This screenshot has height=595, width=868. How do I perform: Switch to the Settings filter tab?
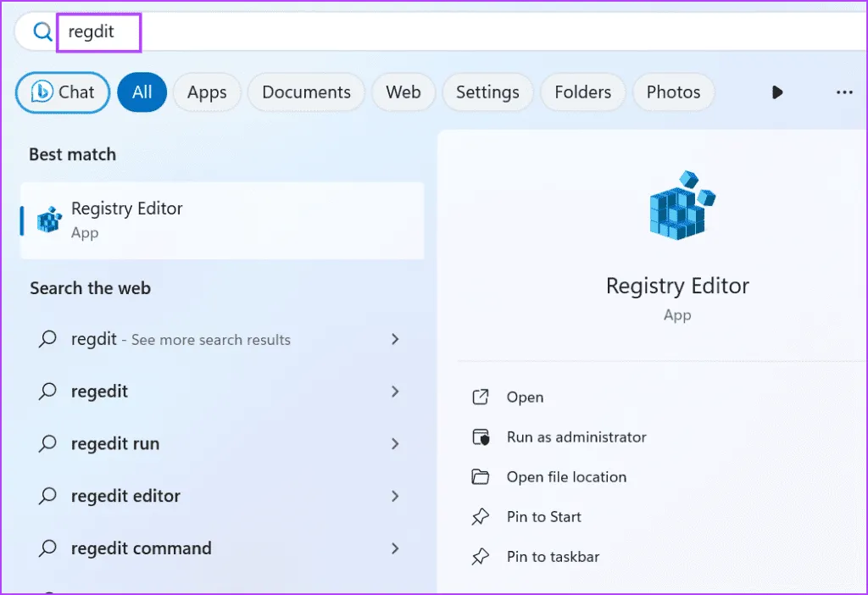(x=487, y=92)
